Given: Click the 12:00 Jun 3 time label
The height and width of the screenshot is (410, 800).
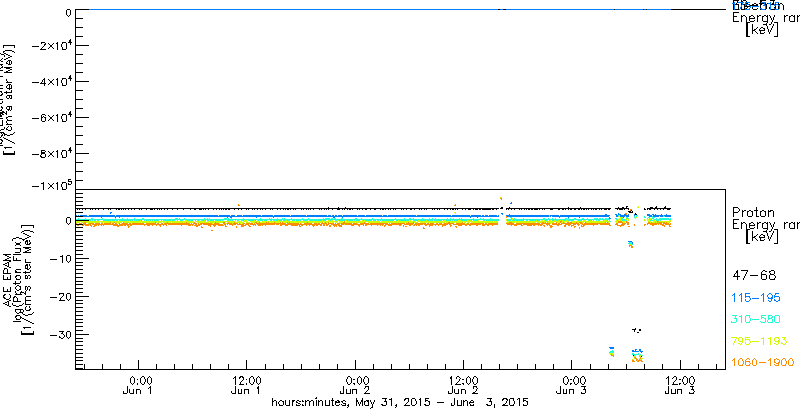Looking at the screenshot, I should pos(680,385).
